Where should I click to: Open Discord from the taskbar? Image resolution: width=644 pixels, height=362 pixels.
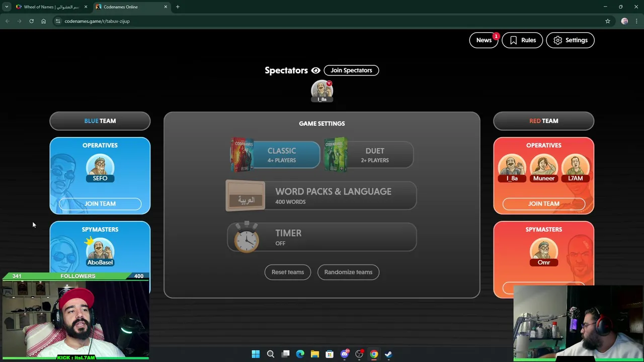coord(345,354)
